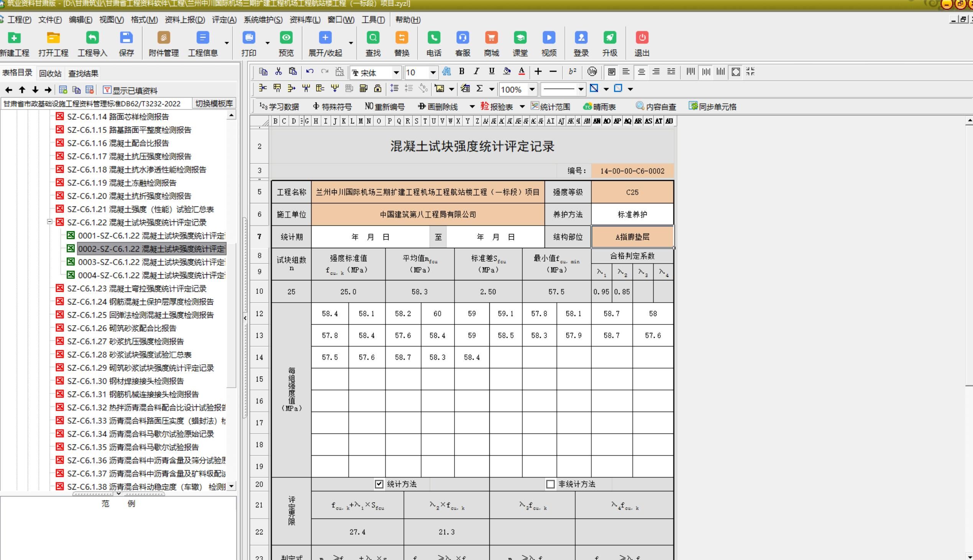Click the 升级 upgrade rocket icon

[610, 38]
